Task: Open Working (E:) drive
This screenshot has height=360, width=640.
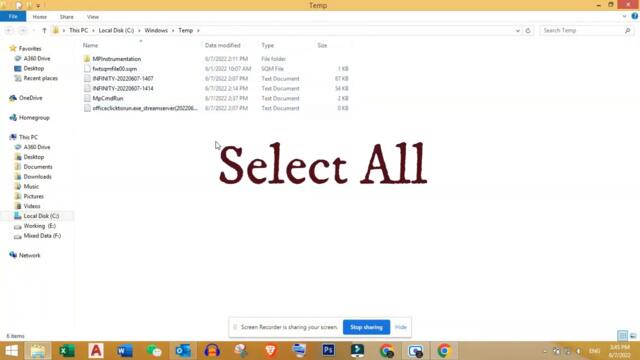Action: (x=39, y=226)
